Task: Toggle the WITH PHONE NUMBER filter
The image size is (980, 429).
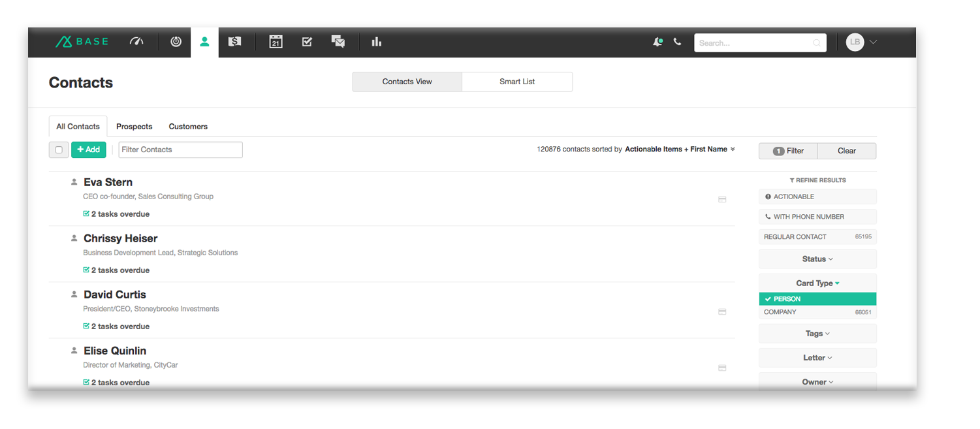Action: point(817,217)
